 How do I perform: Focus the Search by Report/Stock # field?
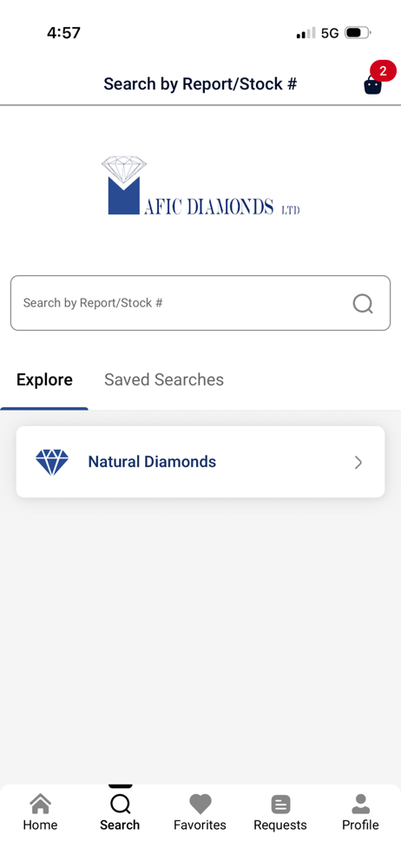click(x=200, y=303)
